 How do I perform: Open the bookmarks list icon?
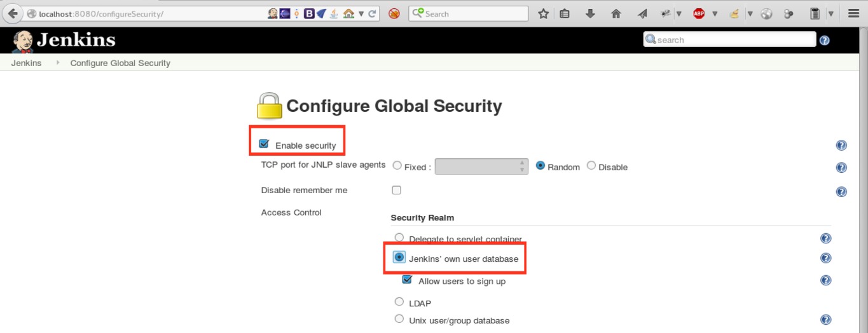coord(564,13)
